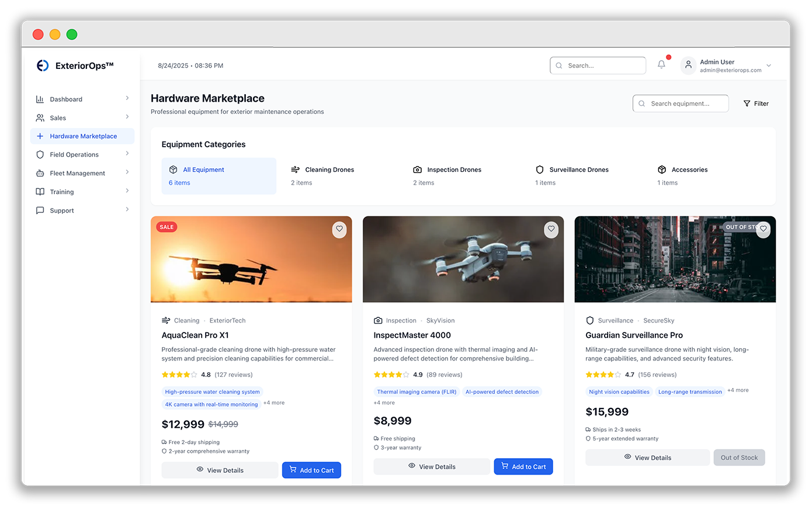Click the Fleet Management robot icon

40,174
